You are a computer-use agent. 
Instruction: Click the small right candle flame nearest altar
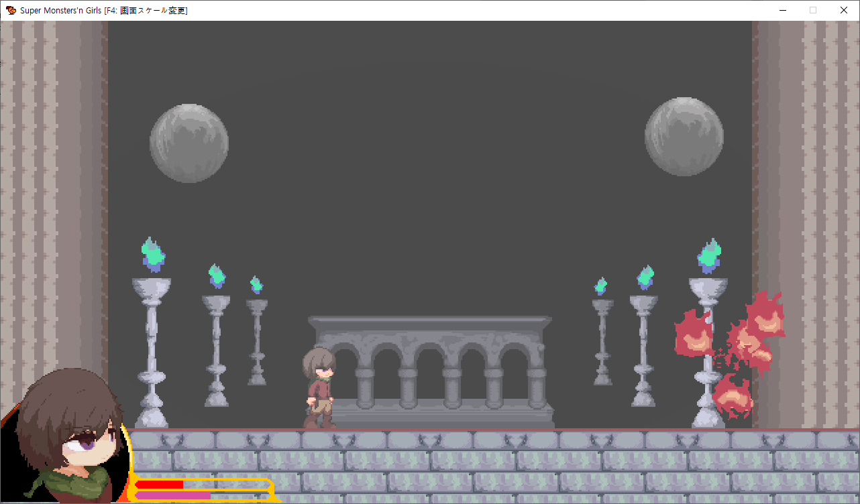601,286
